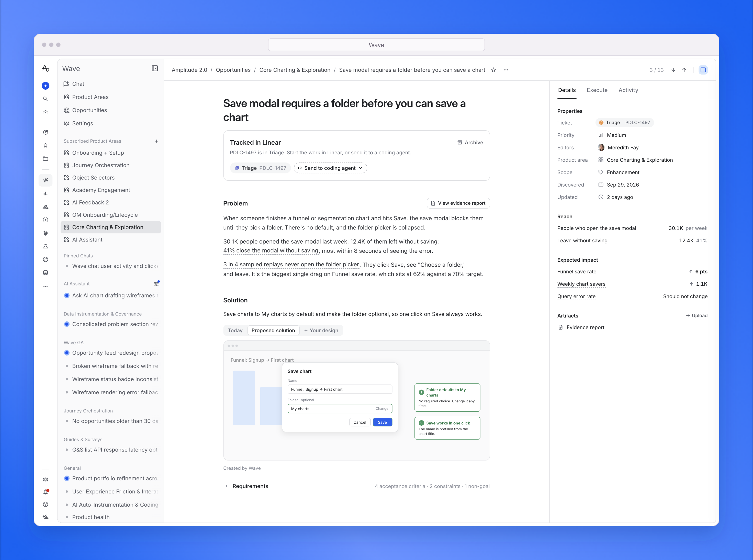The width and height of the screenshot is (753, 560).
Task: Select the Wave pulse icon in the left rail
Action: coord(45,180)
